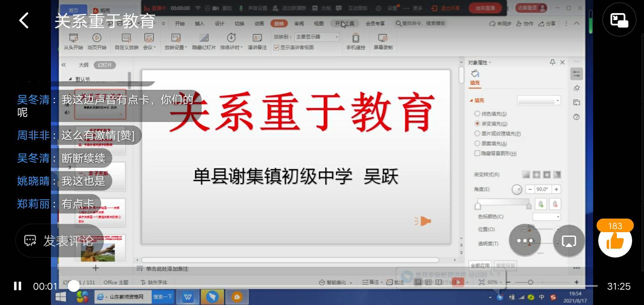Viewport: 644px width, 305px height.
Task: Click the 全部应用 apply-all button
Action: coord(480,266)
